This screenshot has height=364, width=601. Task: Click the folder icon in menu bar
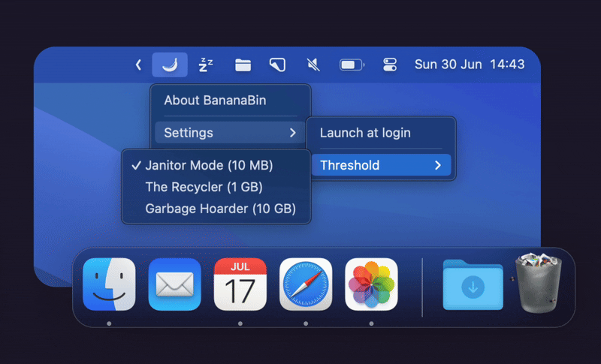[242, 65]
